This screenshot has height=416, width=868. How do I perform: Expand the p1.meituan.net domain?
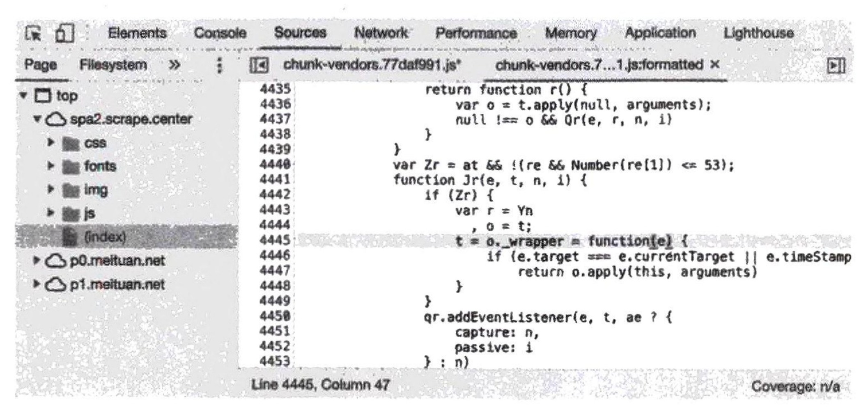click(x=37, y=284)
